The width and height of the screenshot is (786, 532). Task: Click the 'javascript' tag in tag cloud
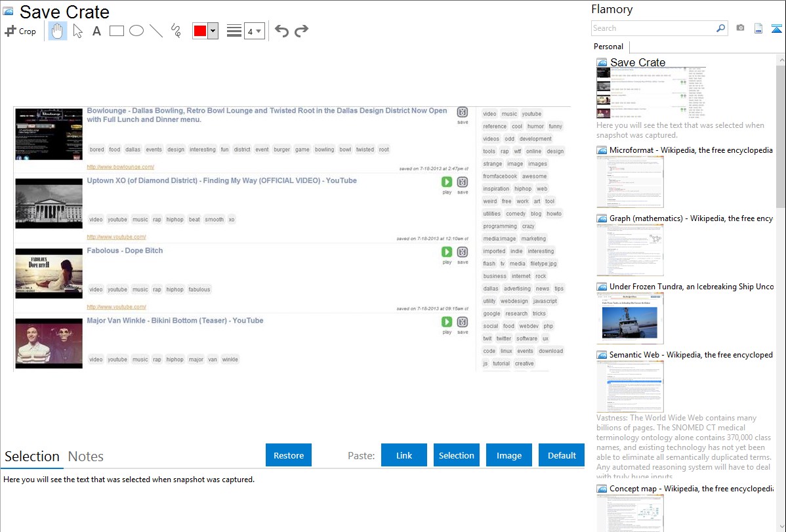pos(545,301)
